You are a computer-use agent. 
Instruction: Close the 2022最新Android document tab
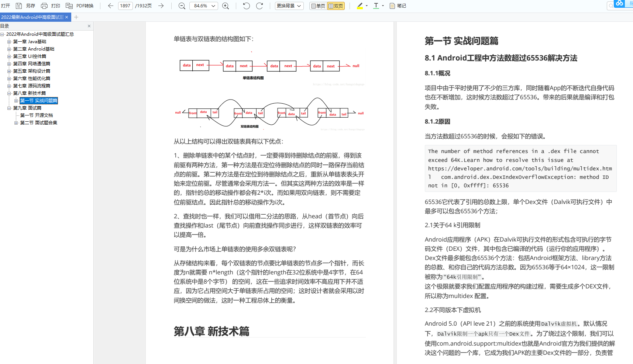coord(66,17)
